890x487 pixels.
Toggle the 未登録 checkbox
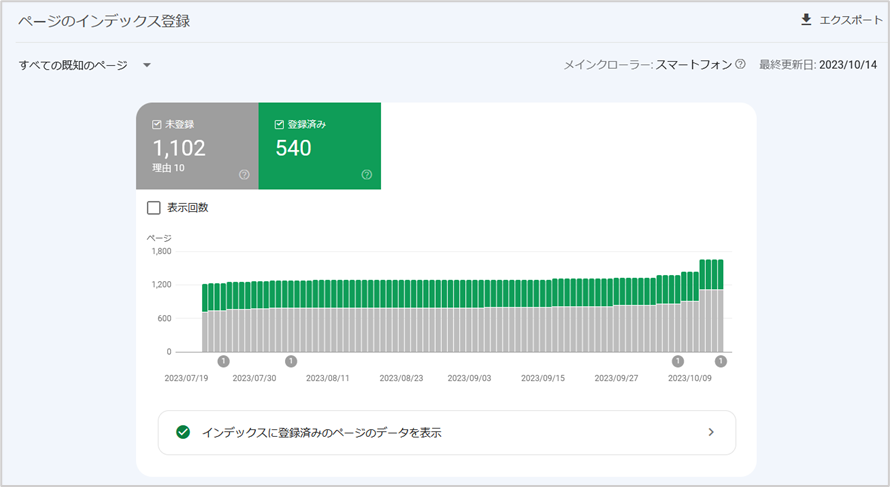pos(157,124)
